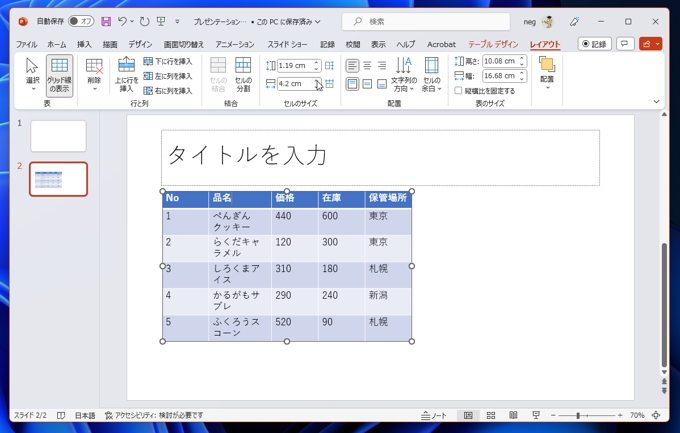Image resolution: width=680 pixels, height=433 pixels.
Task: Click the vertical scrollbar of slide pane
Action: click(x=664, y=305)
